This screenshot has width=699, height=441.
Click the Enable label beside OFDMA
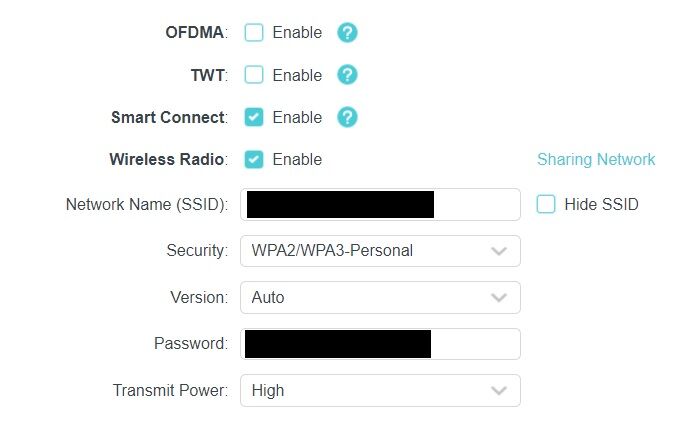(297, 32)
